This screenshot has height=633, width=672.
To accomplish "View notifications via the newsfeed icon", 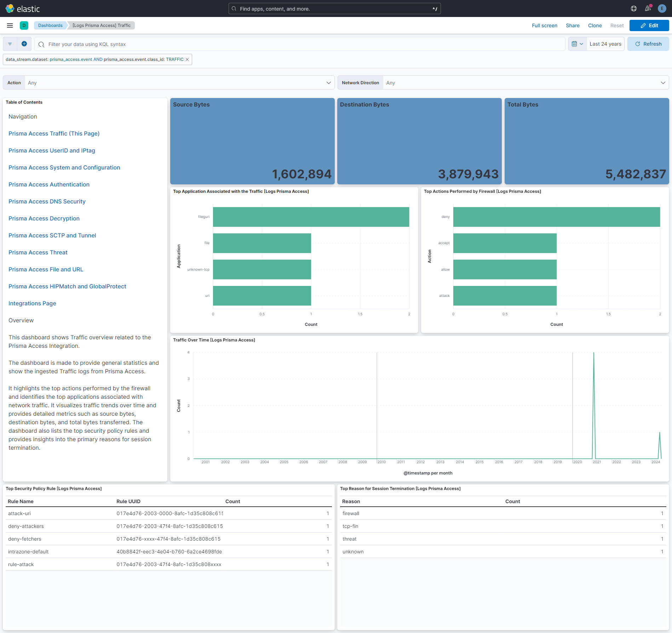I will [x=648, y=8].
